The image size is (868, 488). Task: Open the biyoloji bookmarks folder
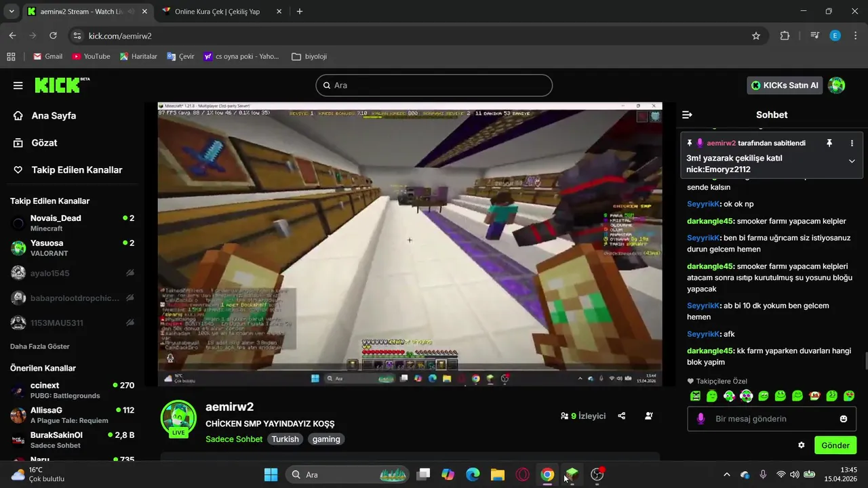tap(309, 56)
